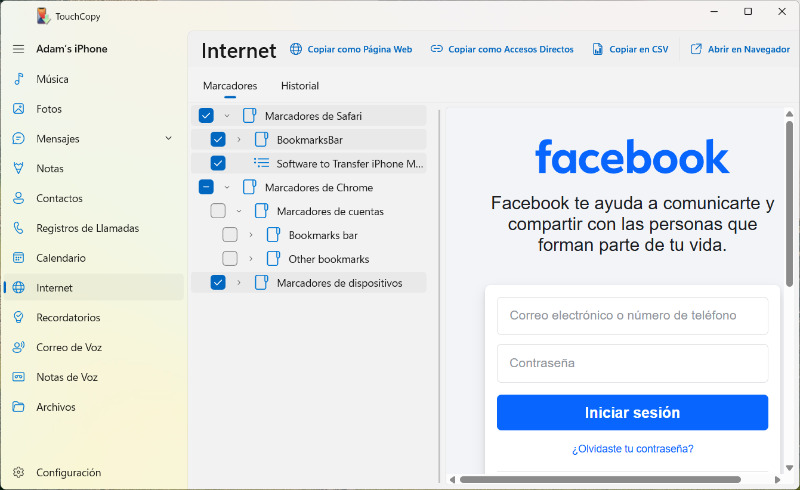Click Copiar en CSV text
The image size is (800, 490).
(639, 49)
